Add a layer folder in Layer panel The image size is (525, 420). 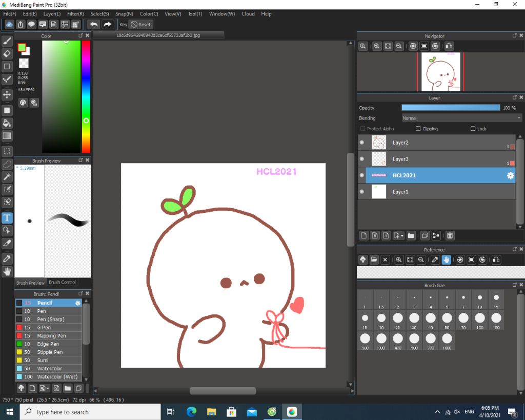coord(411,236)
